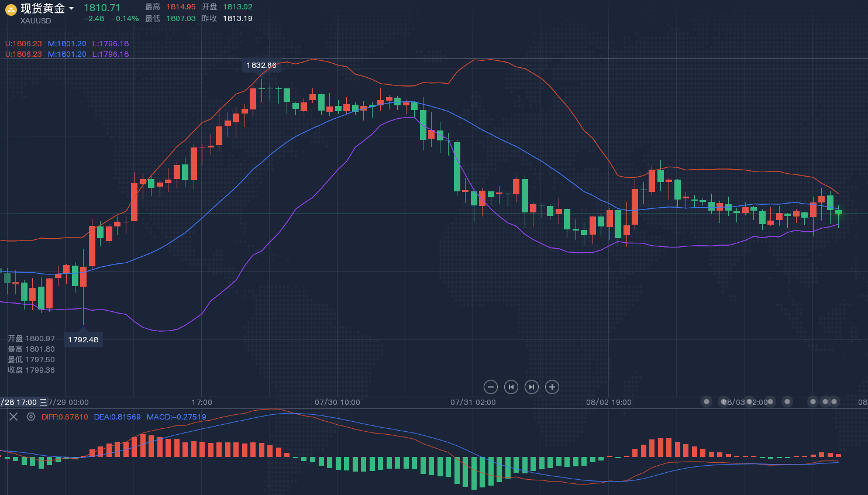Zoom out the chart with minus button
868x495 pixels.
coord(491,387)
